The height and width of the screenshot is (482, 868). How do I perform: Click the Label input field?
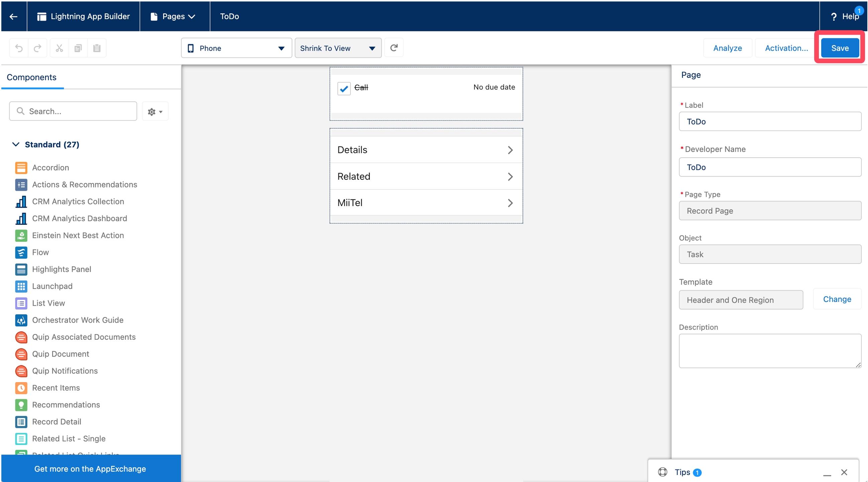pyautogui.click(x=770, y=122)
